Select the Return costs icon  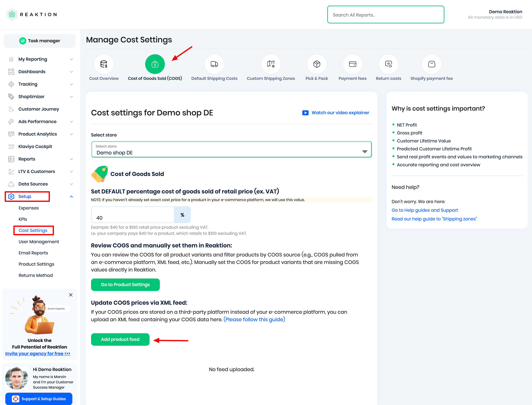click(x=388, y=64)
